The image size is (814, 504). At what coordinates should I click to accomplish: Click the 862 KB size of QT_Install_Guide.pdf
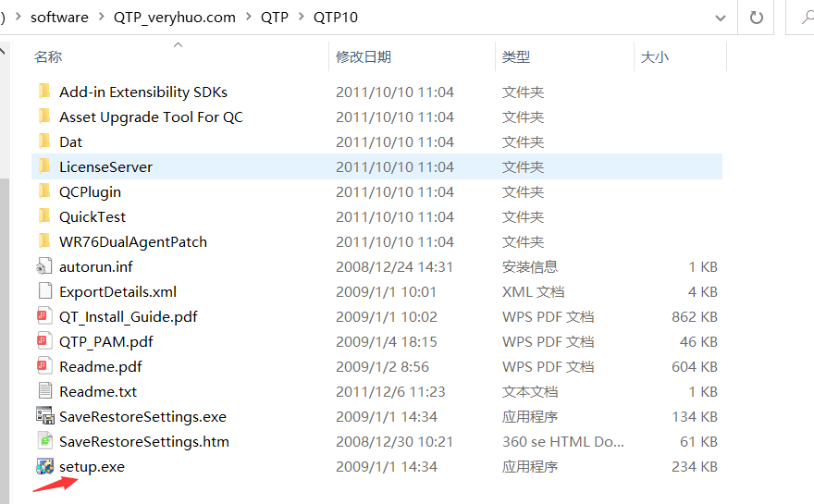694,316
